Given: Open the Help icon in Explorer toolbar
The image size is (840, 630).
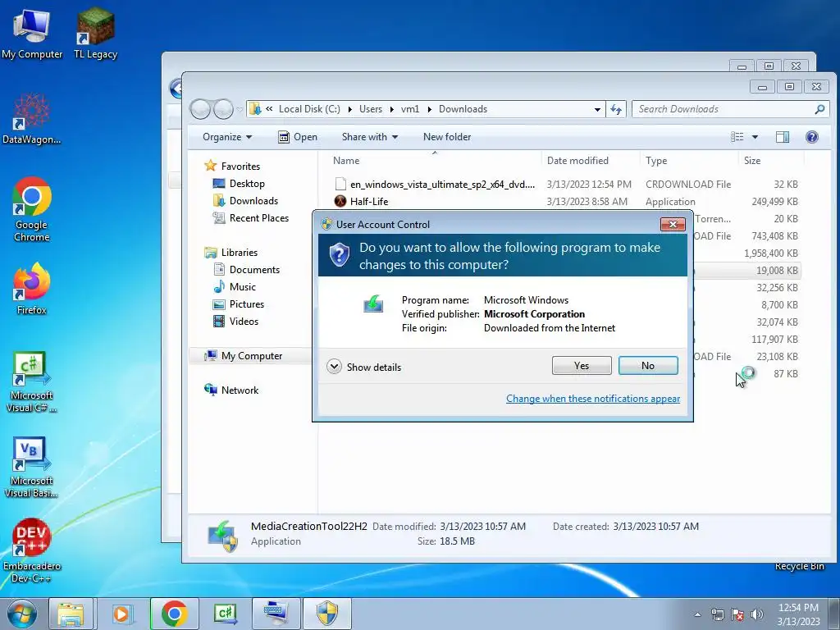Looking at the screenshot, I should (811, 137).
